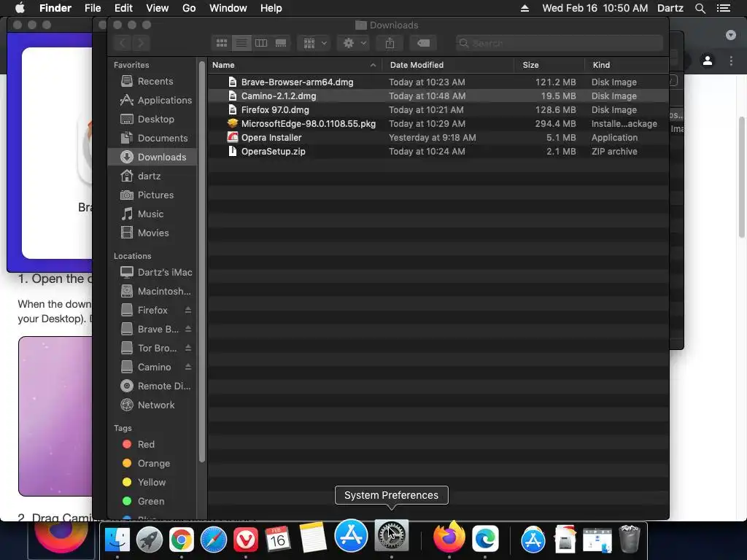
Task: Sort by the Kind column
Action: pyautogui.click(x=627, y=65)
